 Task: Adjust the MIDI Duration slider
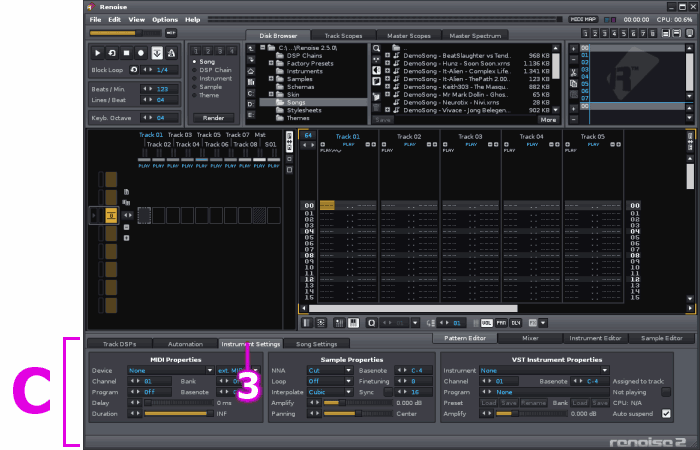[179, 414]
